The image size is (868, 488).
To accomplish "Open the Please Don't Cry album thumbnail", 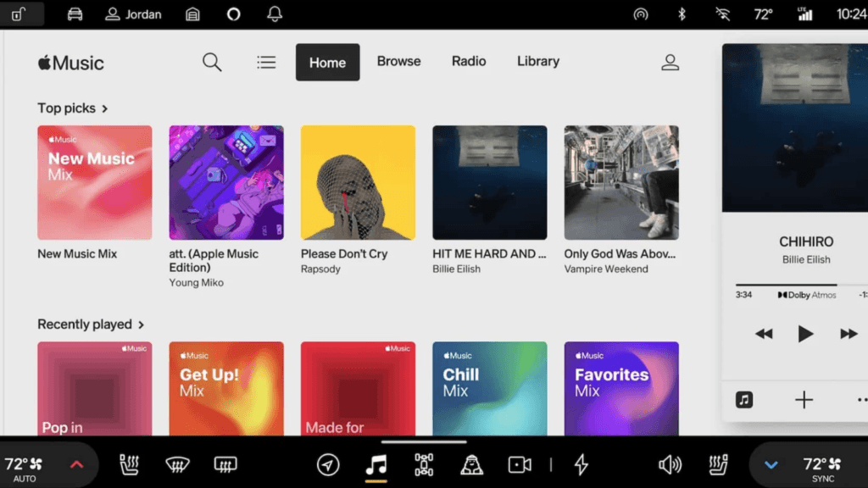I will click(358, 183).
